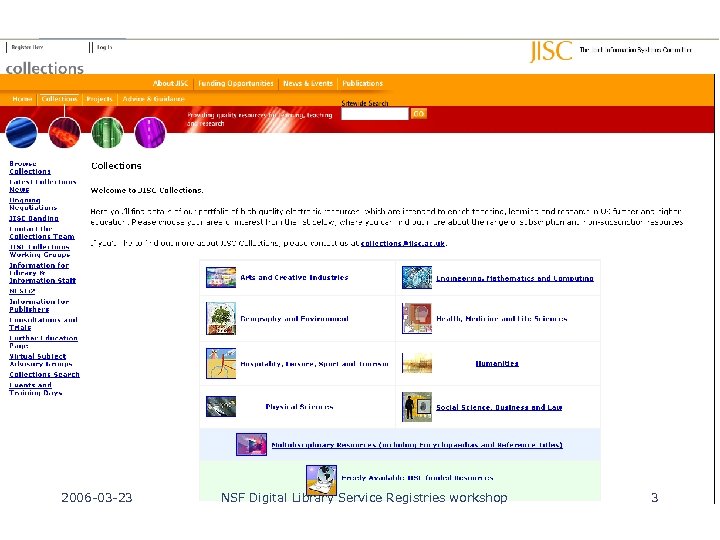Open Engineering, Mathematics and Computing text link
720x540 pixels.
515,278
